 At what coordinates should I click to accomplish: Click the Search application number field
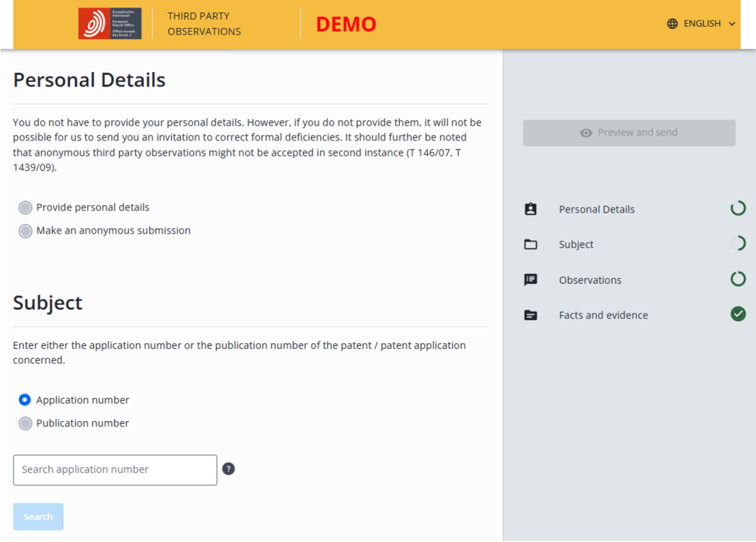[x=115, y=470]
